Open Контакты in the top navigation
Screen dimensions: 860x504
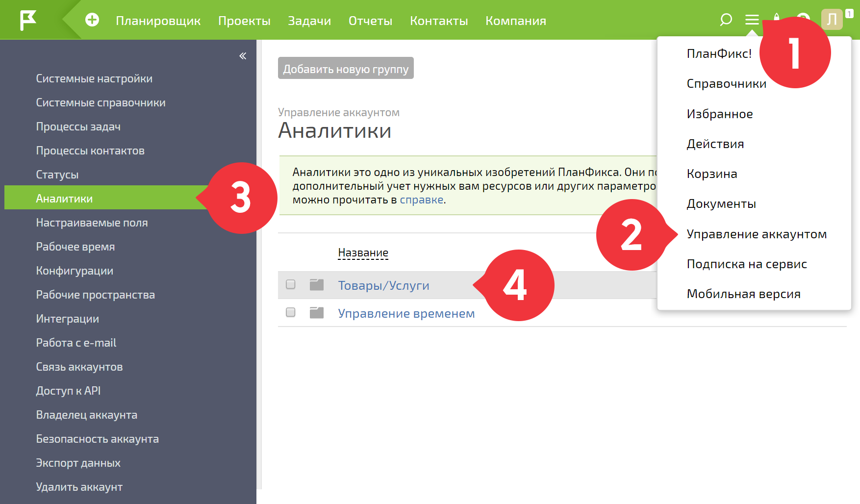(439, 21)
